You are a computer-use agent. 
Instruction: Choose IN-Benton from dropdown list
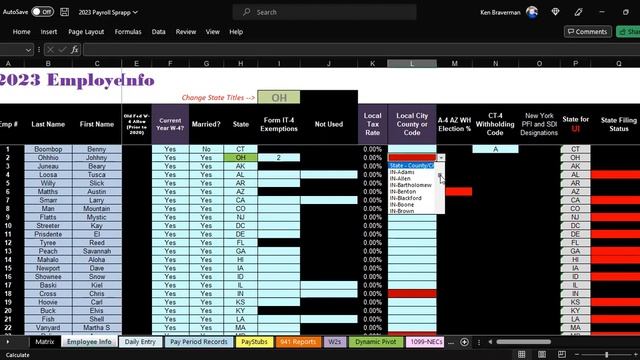(x=402, y=192)
